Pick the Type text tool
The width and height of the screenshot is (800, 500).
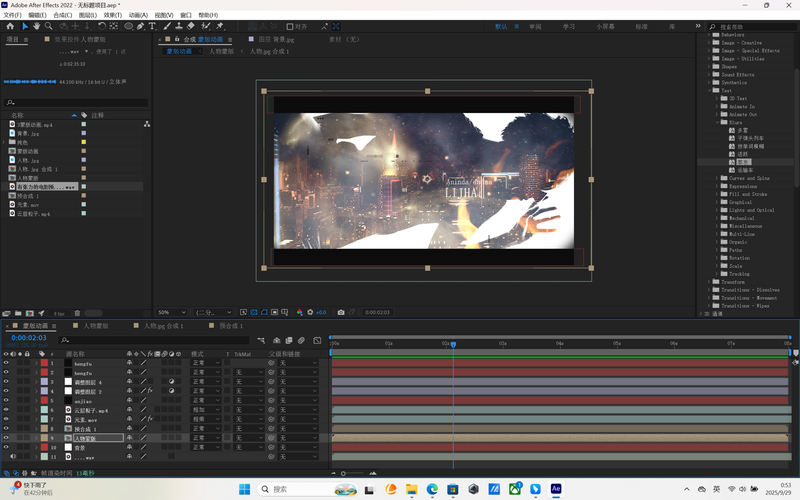152,26
